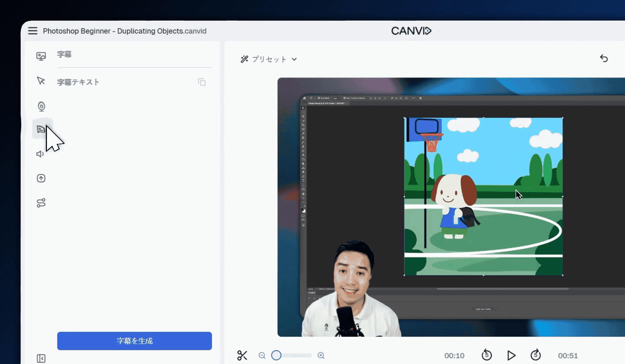Screen dimensions: 625x364
Task: Skip forward 5 seconds
Action: [x=536, y=355]
